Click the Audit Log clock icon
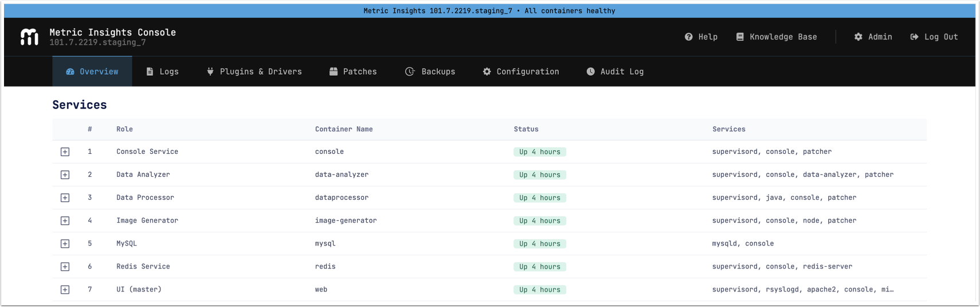Screen dimensions: 980x307 (x=590, y=72)
